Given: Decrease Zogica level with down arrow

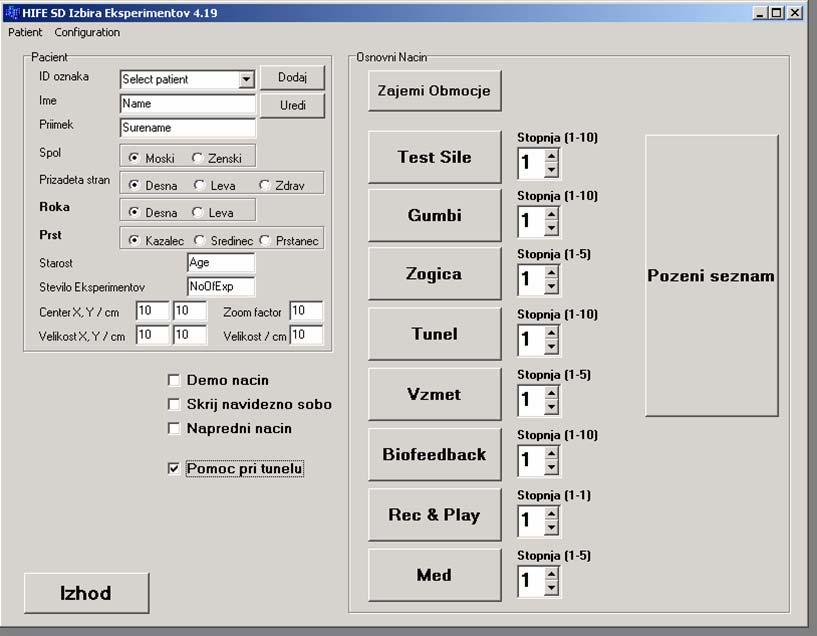Looking at the screenshot, I should coord(551,286).
